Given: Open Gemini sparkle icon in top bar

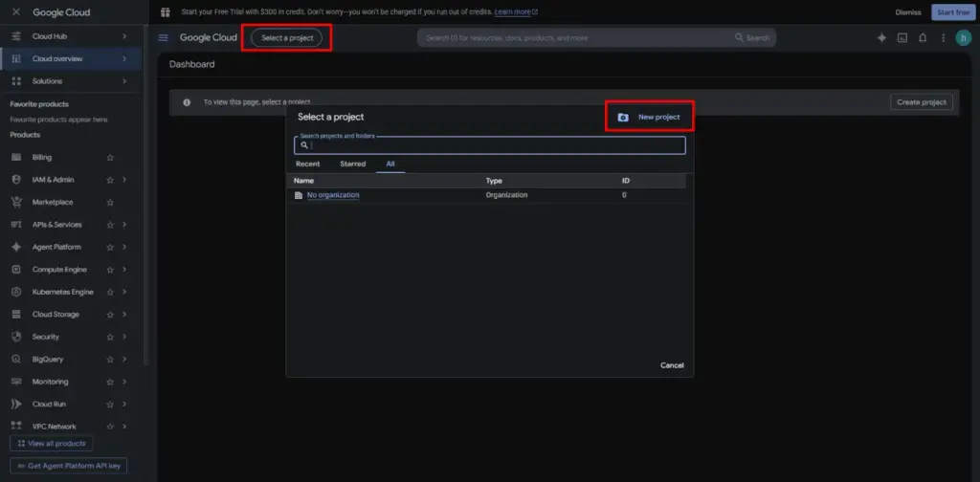Looking at the screenshot, I should point(881,38).
